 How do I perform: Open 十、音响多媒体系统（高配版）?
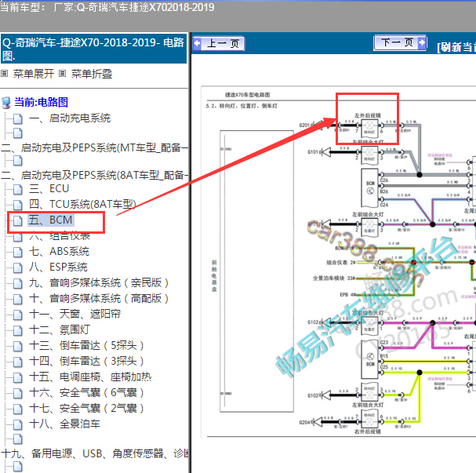99,298
